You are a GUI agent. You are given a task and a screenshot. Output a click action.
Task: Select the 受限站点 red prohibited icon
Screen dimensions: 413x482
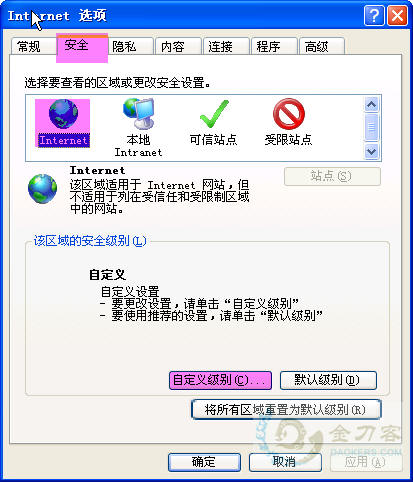pos(289,114)
